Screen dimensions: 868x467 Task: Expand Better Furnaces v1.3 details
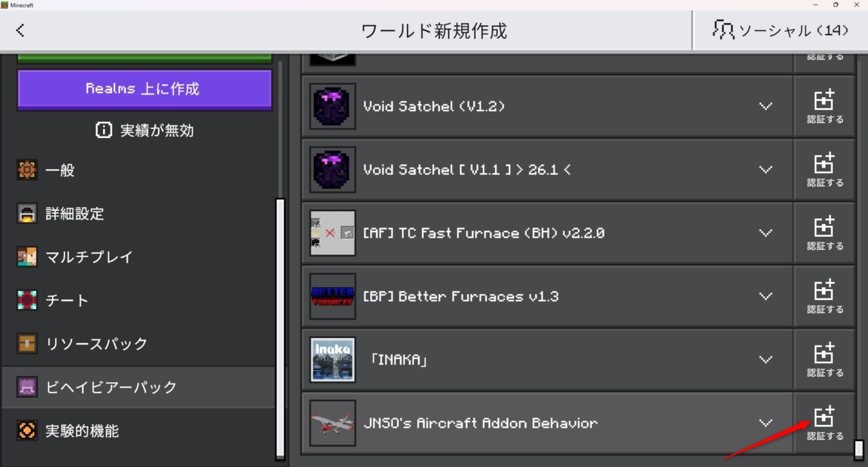(766, 297)
